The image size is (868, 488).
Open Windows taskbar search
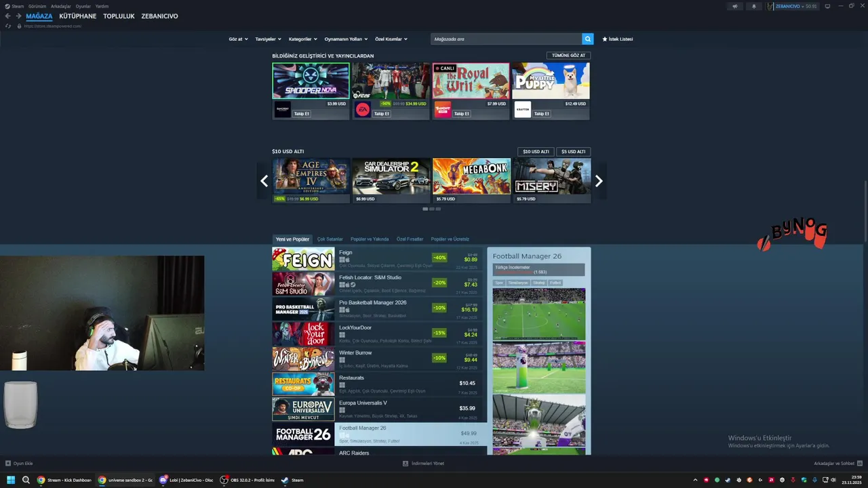coord(26,480)
